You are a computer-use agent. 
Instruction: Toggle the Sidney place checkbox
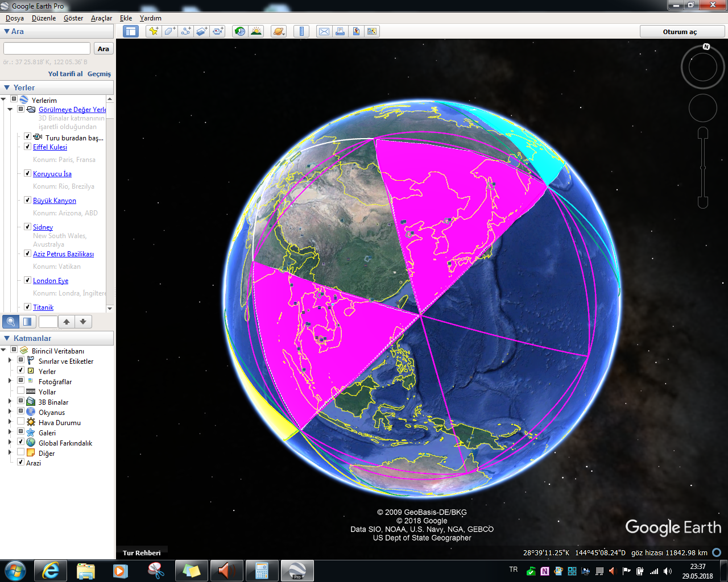[x=27, y=227]
